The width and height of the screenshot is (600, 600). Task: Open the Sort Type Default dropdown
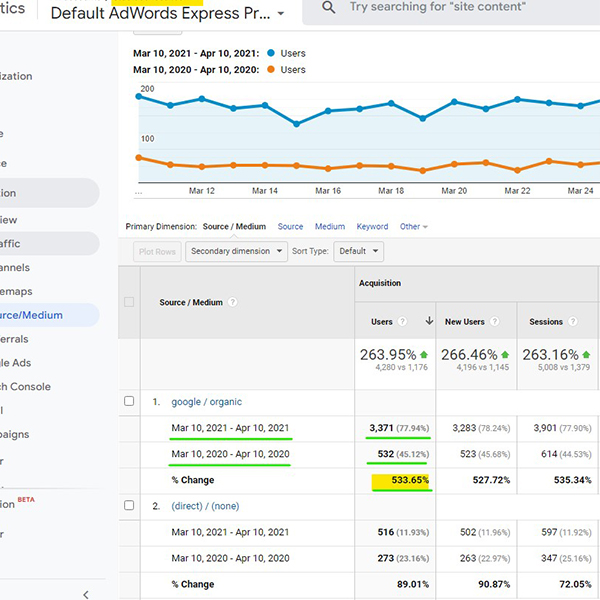pyautogui.click(x=359, y=251)
